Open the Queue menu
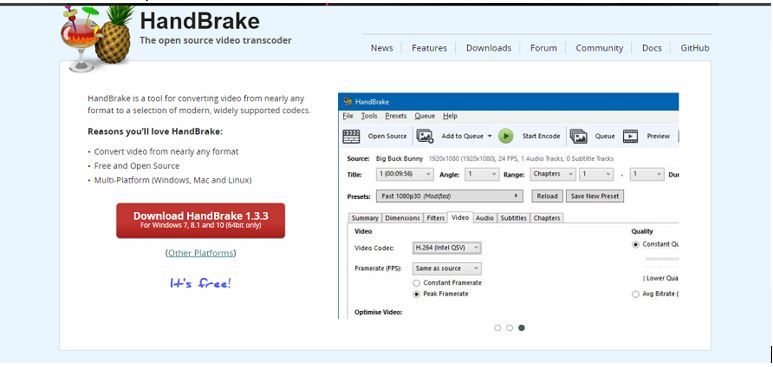 point(424,116)
